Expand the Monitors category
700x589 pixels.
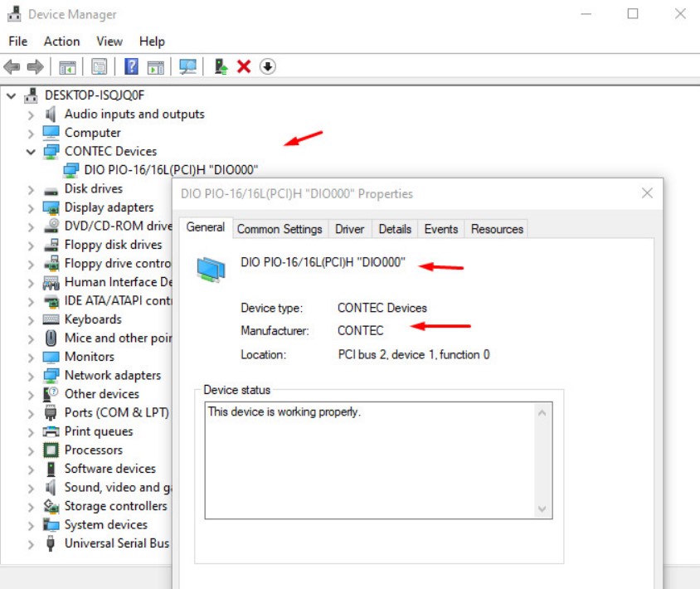tap(31, 358)
